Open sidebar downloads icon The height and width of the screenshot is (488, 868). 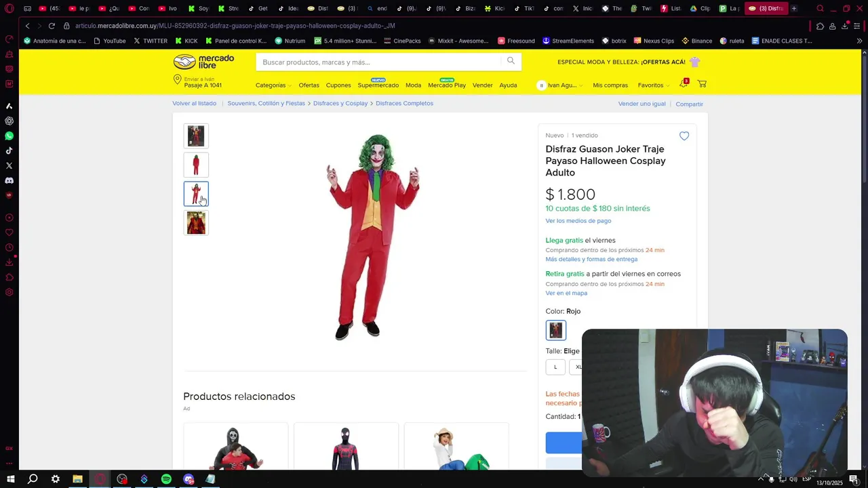[x=9, y=262]
